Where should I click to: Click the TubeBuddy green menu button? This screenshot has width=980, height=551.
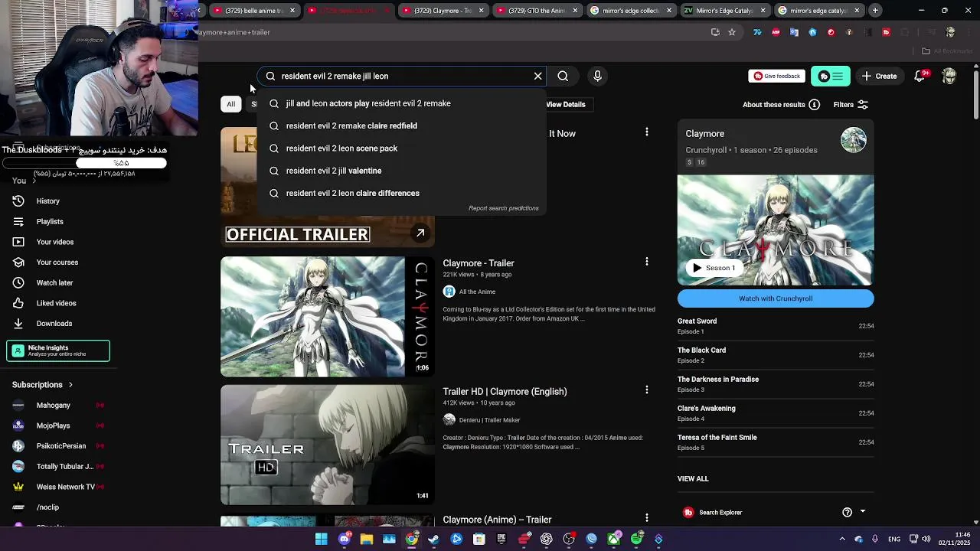click(830, 76)
